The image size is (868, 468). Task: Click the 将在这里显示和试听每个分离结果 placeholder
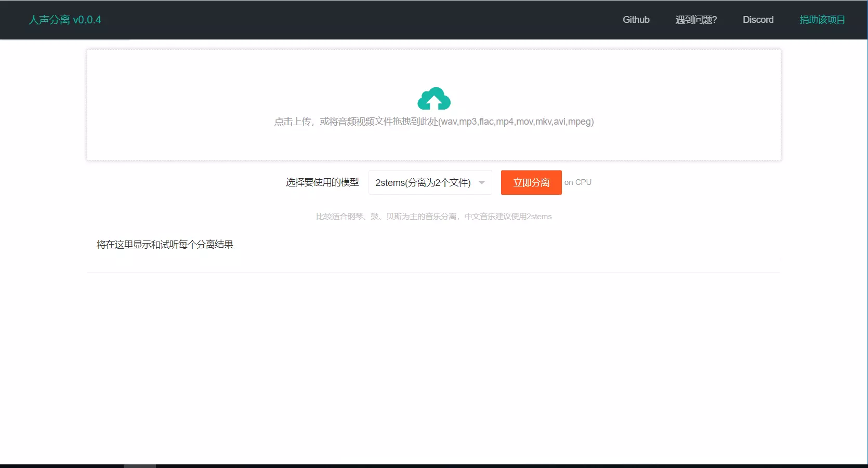(x=165, y=245)
